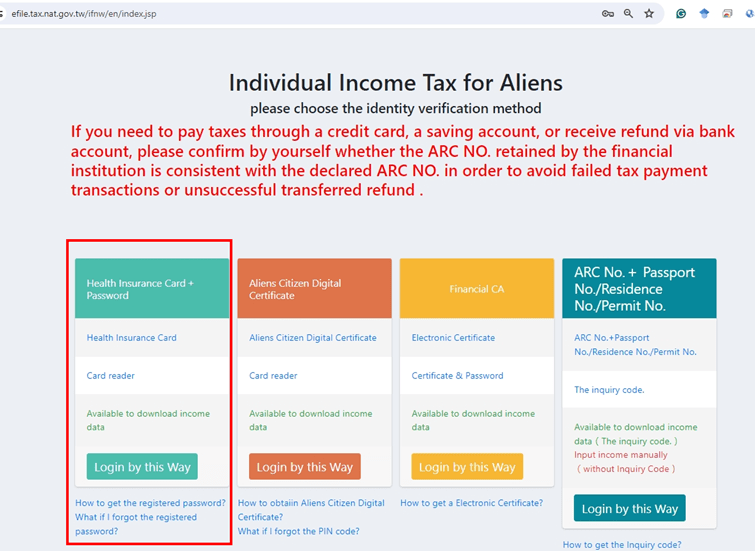755x551 pixels.
Task: Login by Health Insurance Card method
Action: 142,467
